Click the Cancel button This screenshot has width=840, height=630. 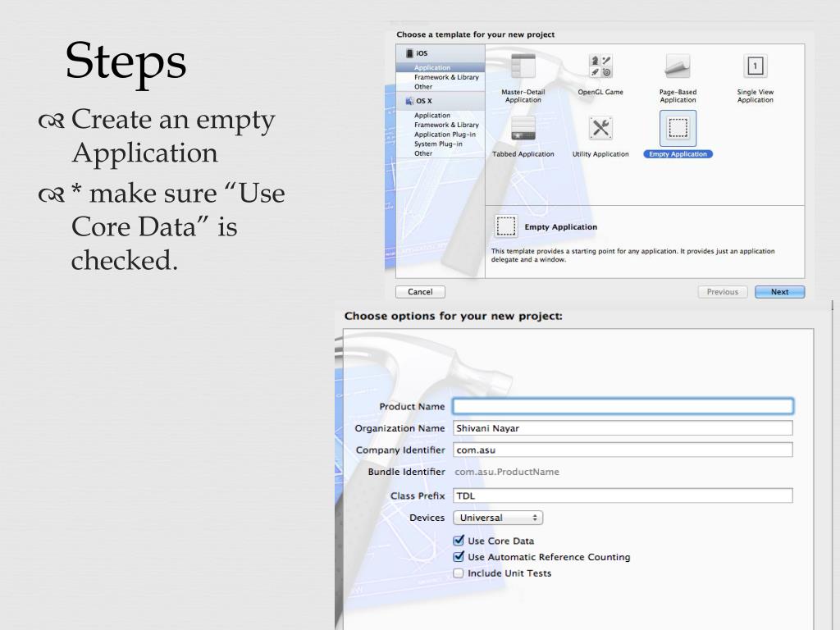click(420, 291)
